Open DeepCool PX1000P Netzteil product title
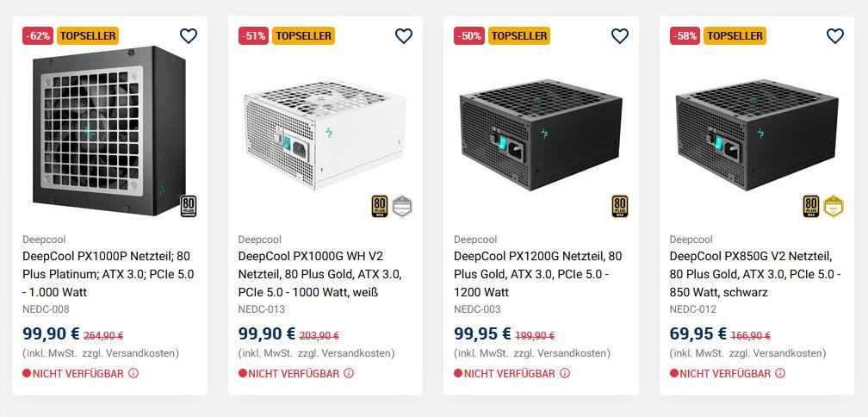Image resolution: width=868 pixels, height=417 pixels. coord(108,274)
